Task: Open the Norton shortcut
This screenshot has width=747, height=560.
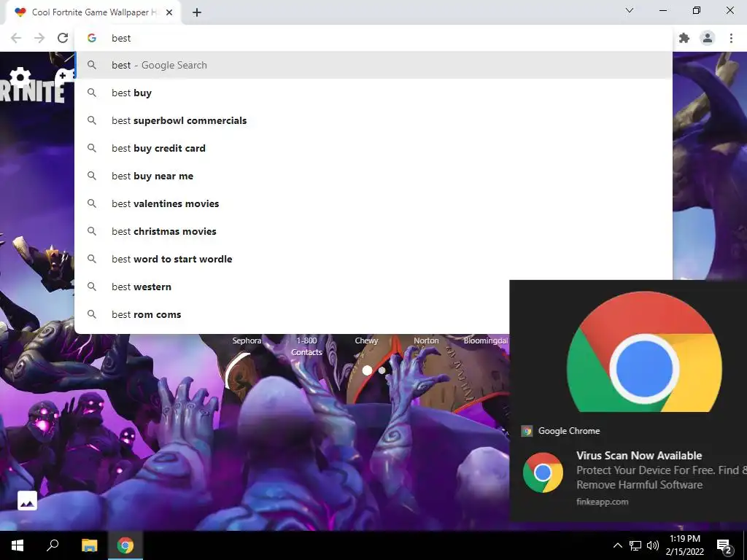Action: click(426, 341)
